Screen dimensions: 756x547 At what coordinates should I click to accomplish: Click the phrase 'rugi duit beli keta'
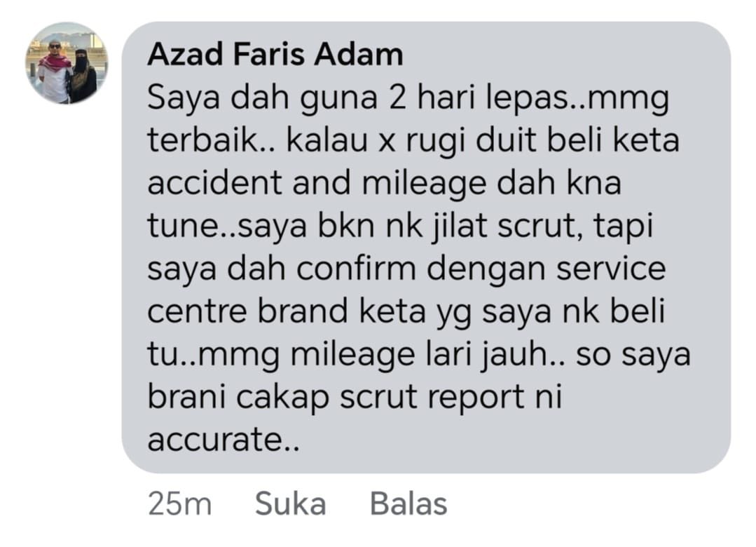542,140
